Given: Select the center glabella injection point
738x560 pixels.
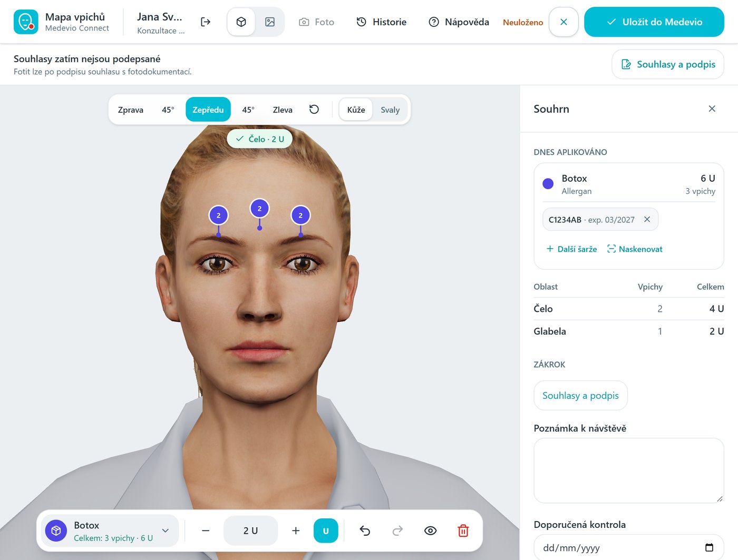Looking at the screenshot, I should click(x=259, y=209).
